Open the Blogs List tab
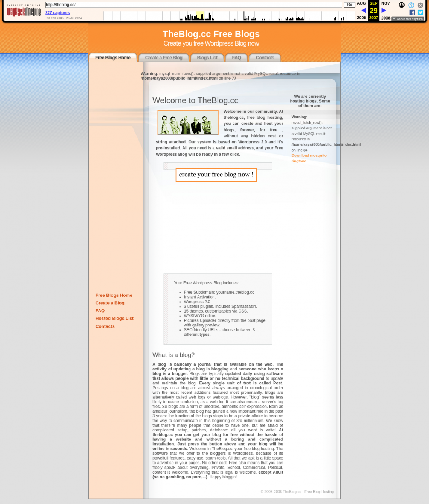429x504 pixels. click(207, 58)
